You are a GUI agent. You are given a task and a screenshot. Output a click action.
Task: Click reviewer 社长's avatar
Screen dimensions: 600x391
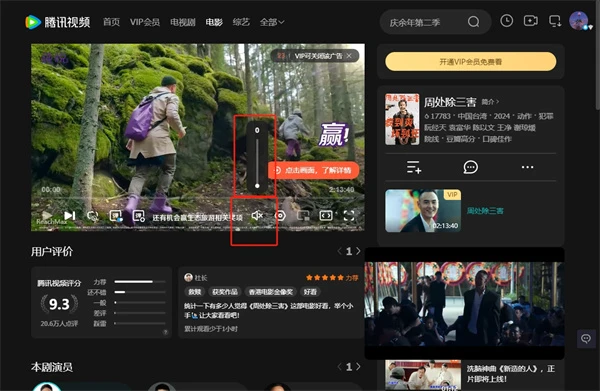pos(188,277)
